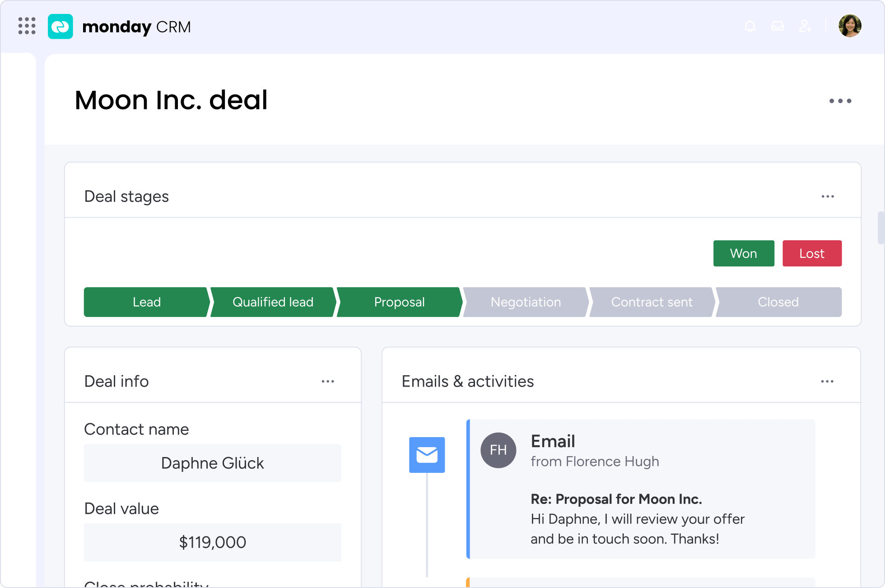The height and width of the screenshot is (588, 885).
Task: Select the Qualified lead stage
Action: [273, 302]
